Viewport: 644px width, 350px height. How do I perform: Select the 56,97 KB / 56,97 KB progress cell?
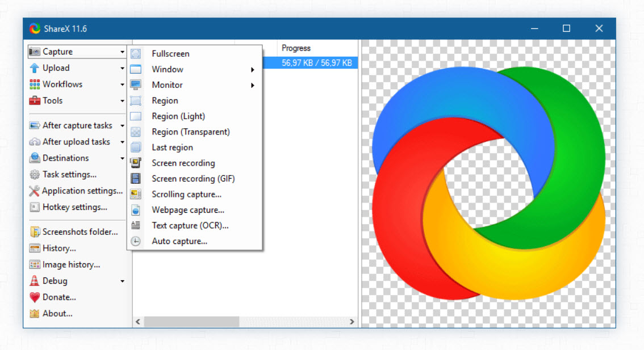(x=317, y=63)
